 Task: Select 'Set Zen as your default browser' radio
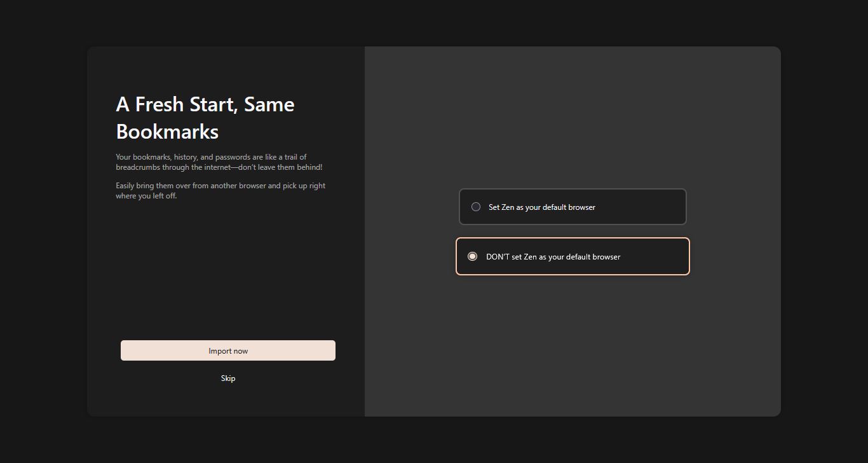pyautogui.click(x=475, y=207)
